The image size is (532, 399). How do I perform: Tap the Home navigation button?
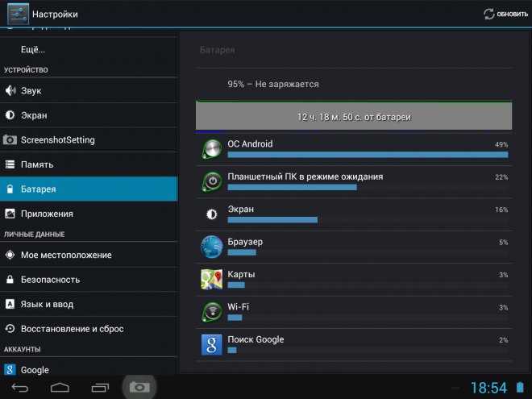[x=60, y=388]
